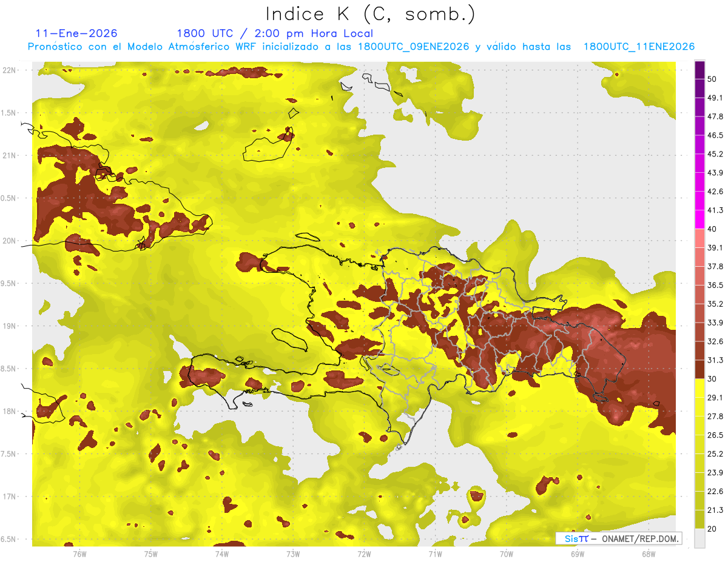The image size is (728, 562).
Task: Click the 74W longitude label
Action: pos(222,554)
